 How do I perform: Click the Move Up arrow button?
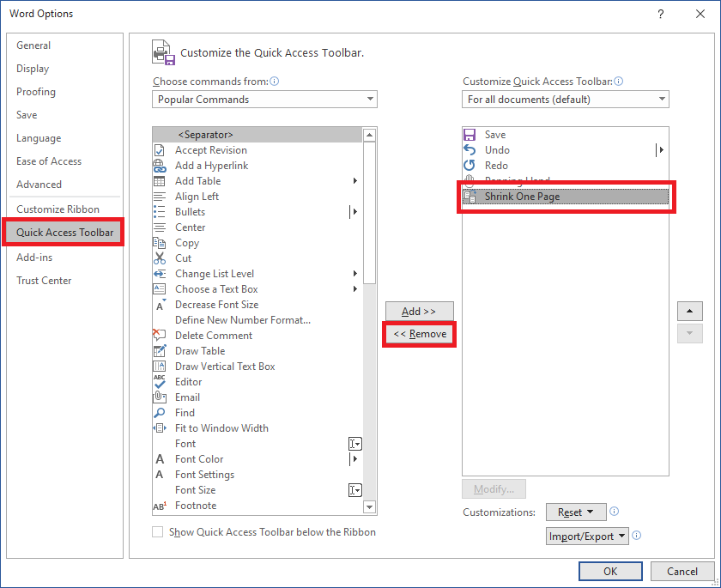coord(689,312)
